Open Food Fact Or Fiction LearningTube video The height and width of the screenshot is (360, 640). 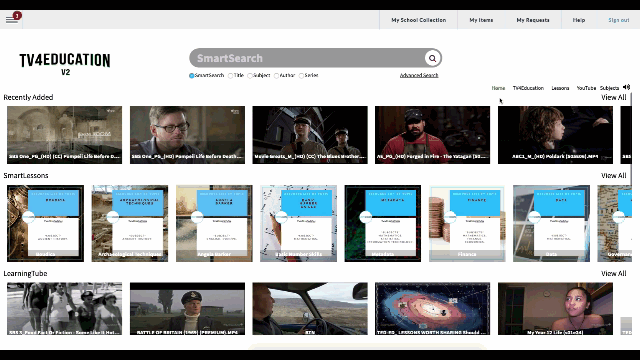click(x=64, y=309)
